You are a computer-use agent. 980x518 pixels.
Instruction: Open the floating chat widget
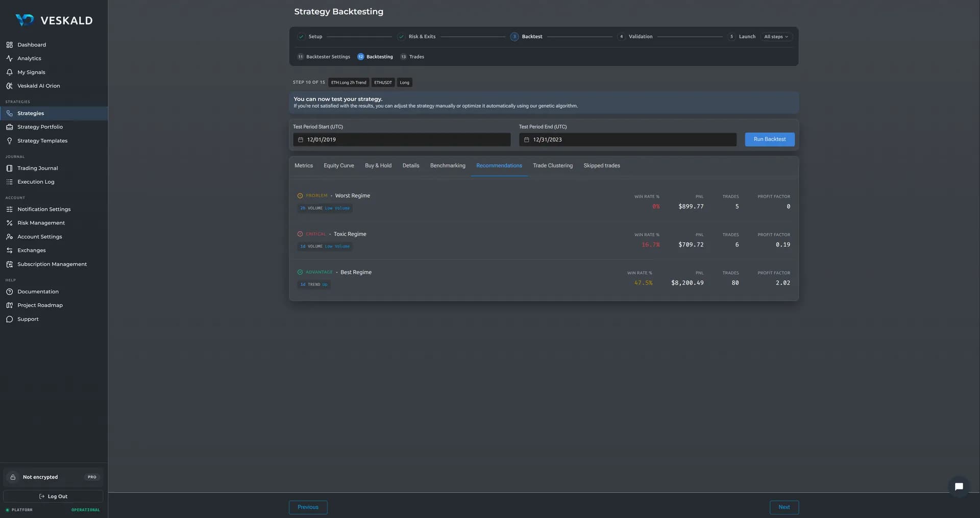959,486
